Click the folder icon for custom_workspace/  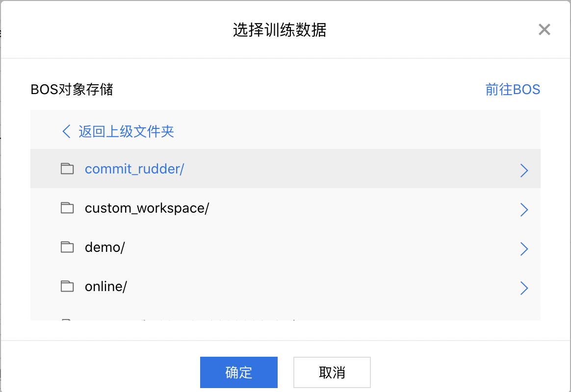(x=67, y=208)
